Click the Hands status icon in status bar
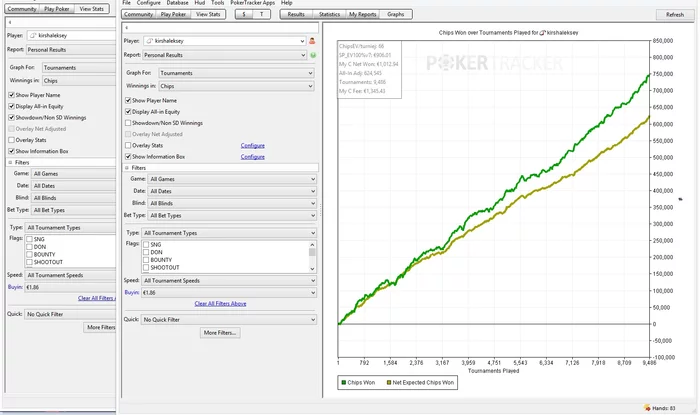The height and width of the screenshot is (415, 700). [x=647, y=408]
